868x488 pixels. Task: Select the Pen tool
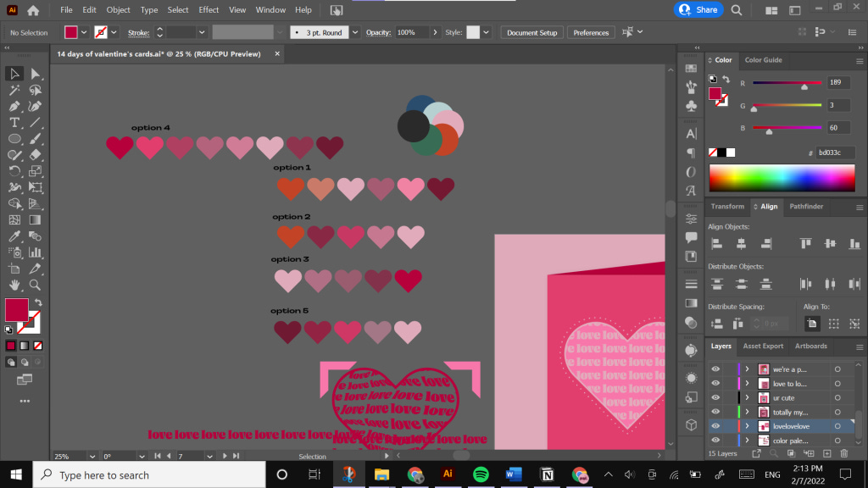14,106
